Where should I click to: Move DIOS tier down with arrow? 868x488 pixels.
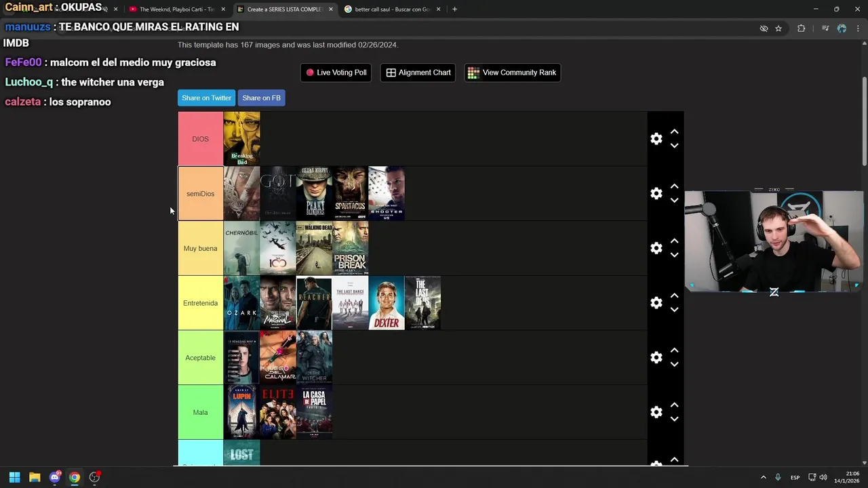(x=674, y=146)
